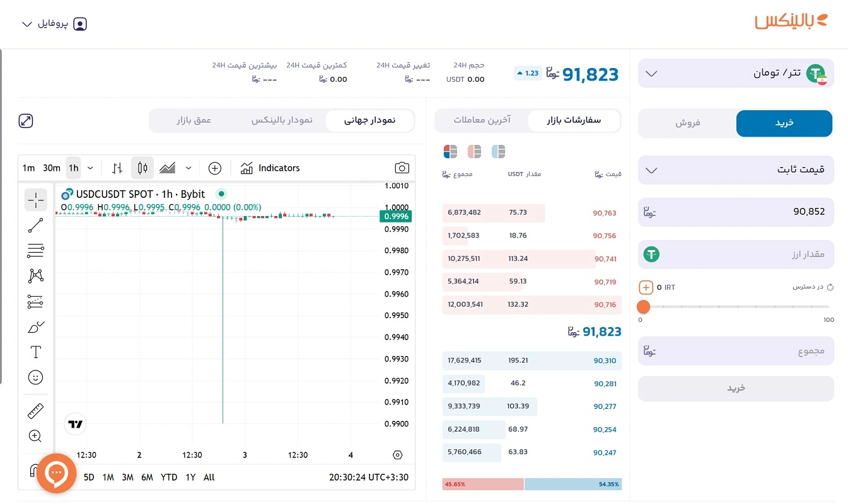The width and height of the screenshot is (848, 504).
Task: Click the price input field showing 90,852
Action: (736, 212)
